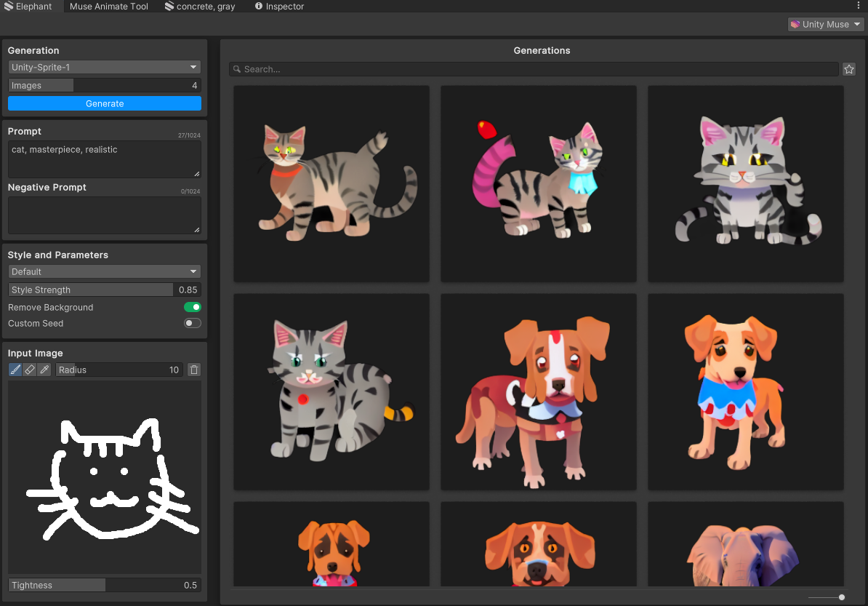
Task: Click the Generation section heading
Action: click(33, 50)
